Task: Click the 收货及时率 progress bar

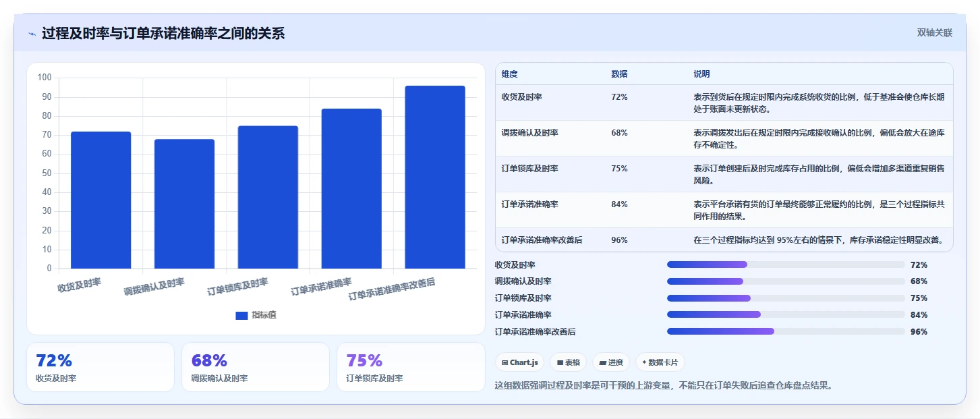Action: pos(786,264)
